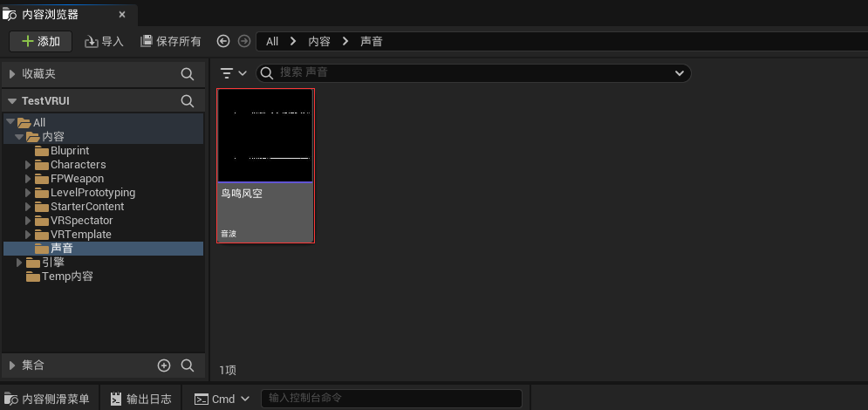Screen dimensions: 868x410
Task: Select '内容' in the breadcrumb path
Action: click(319, 42)
